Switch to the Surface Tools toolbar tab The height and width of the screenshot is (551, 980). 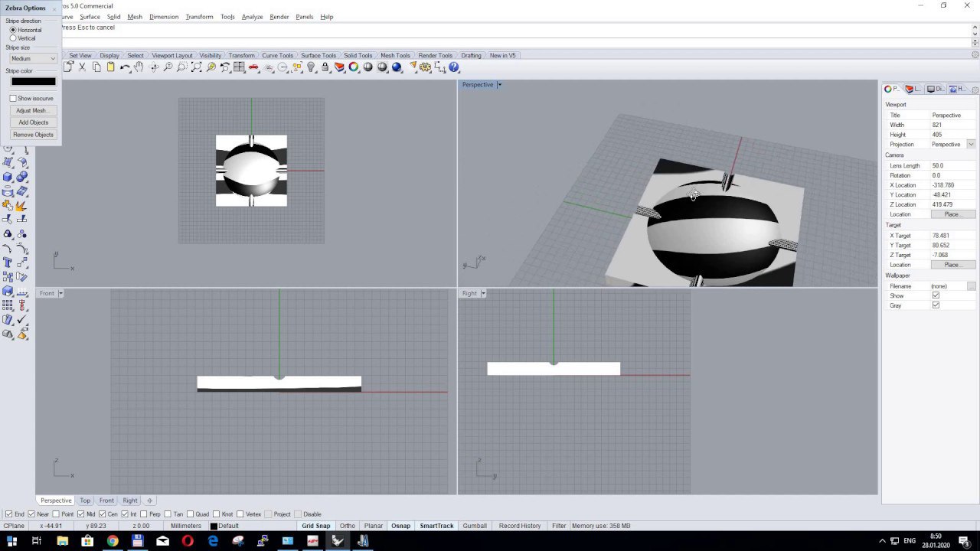point(318,56)
